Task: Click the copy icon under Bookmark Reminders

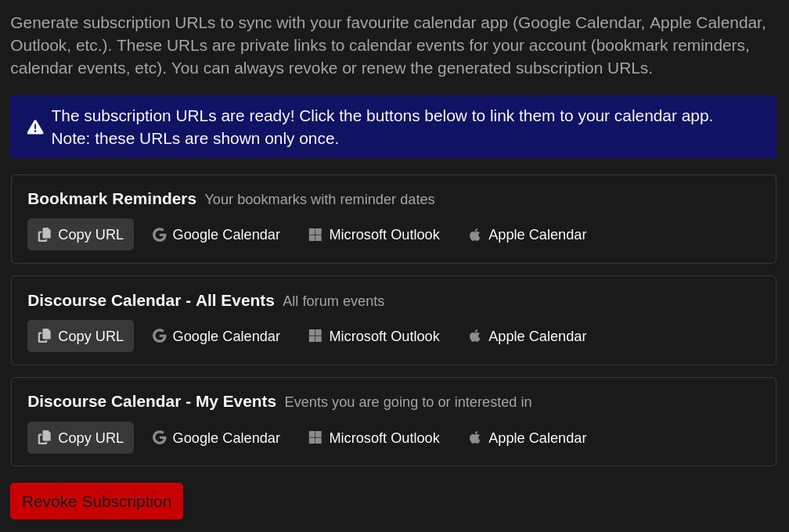Action: (45, 235)
